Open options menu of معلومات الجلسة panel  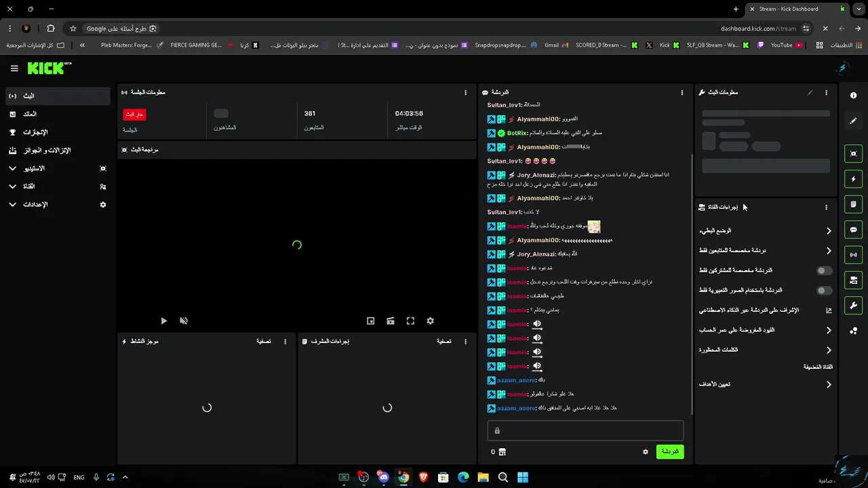pyautogui.click(x=465, y=92)
